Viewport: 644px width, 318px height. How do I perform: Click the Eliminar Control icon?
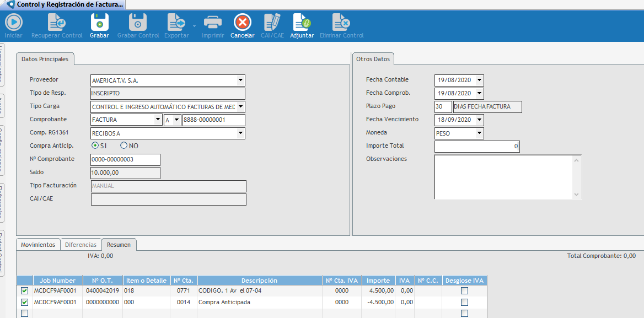(x=341, y=23)
